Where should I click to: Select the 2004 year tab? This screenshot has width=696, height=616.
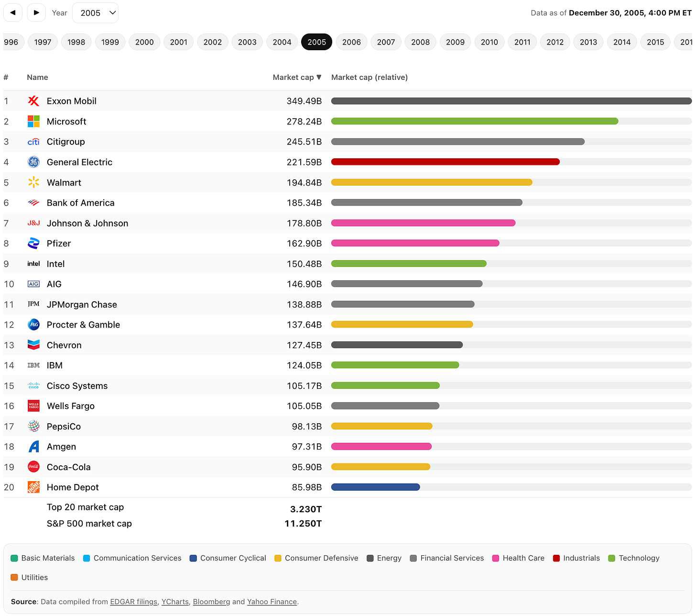click(282, 42)
